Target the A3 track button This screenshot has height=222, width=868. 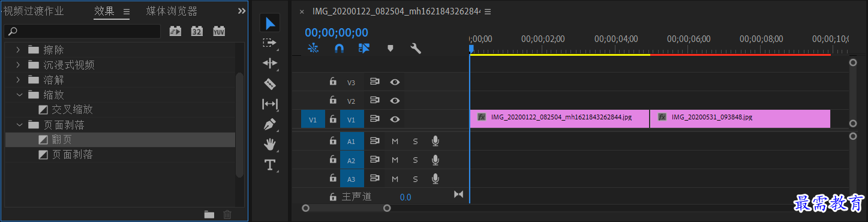pyautogui.click(x=352, y=179)
